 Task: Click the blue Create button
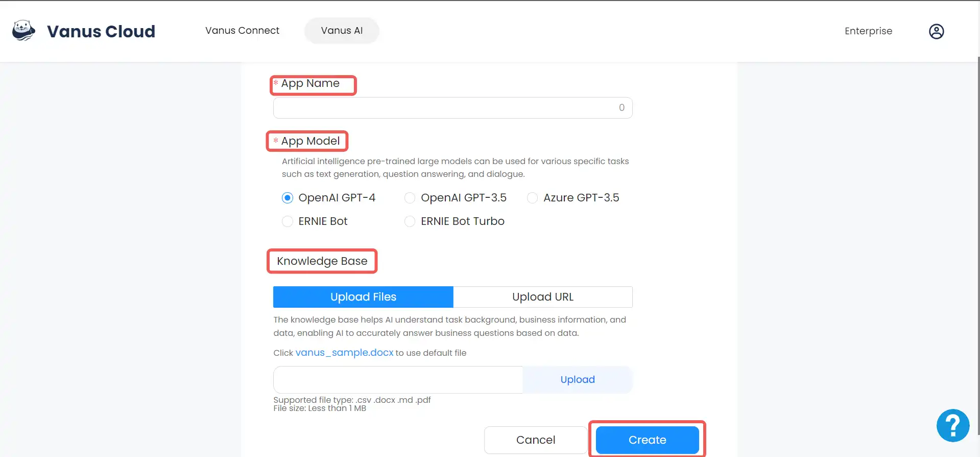pos(647,440)
